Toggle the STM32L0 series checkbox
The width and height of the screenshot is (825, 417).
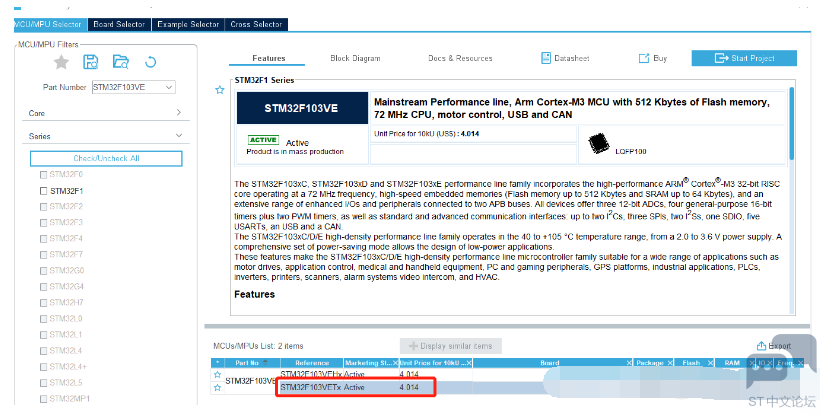(43, 319)
